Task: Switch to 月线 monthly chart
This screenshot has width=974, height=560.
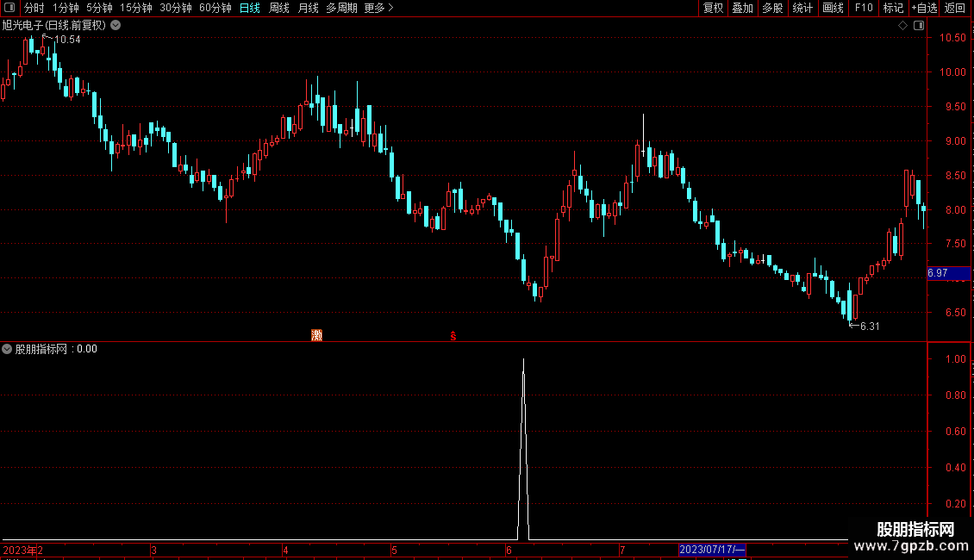Action: [x=308, y=8]
